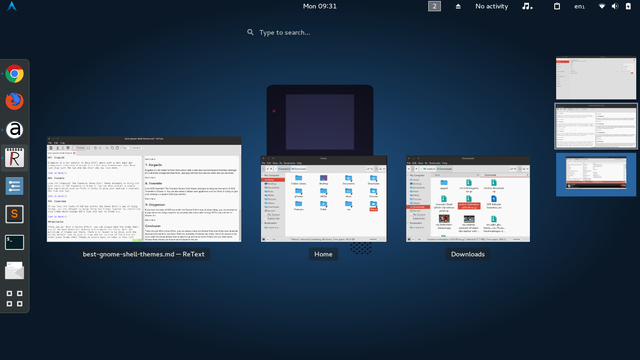Select the best-gnome-shell-themes.md ReText window
Viewport: 640px width, 360px height.
[x=144, y=189]
